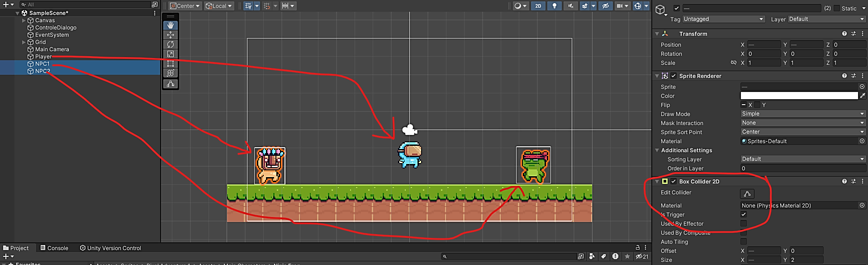This screenshot has height=265, width=868.
Task: Open the Unity Version Control tab
Action: 110,248
